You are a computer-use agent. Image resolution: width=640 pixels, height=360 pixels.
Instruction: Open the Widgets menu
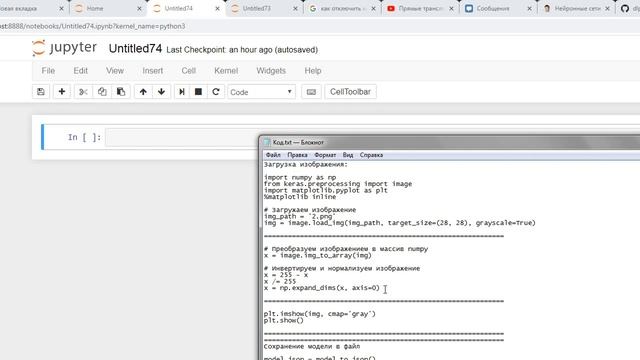(271, 71)
